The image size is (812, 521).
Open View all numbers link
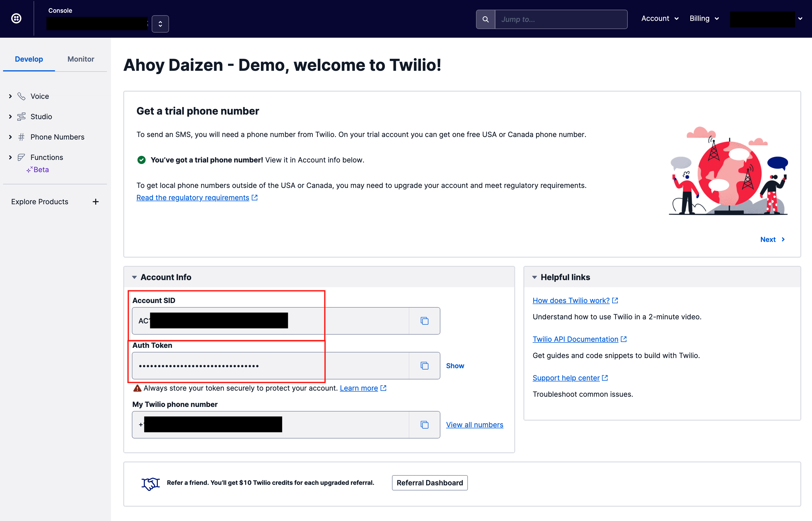(474, 425)
